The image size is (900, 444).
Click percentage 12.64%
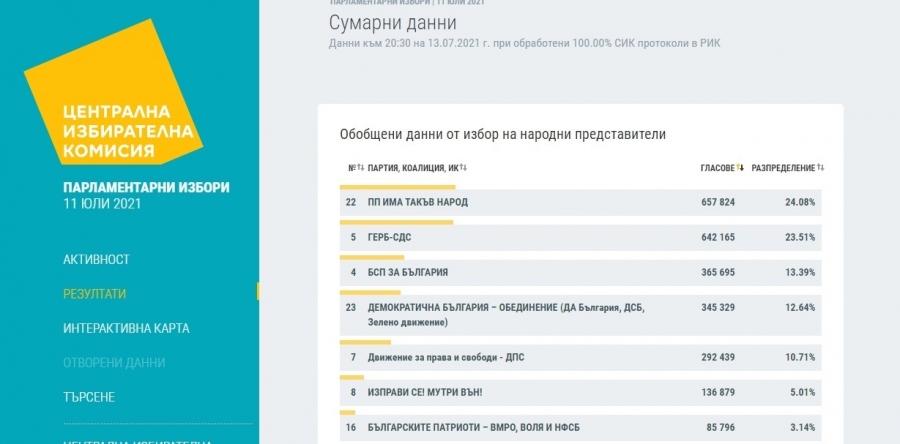click(800, 308)
